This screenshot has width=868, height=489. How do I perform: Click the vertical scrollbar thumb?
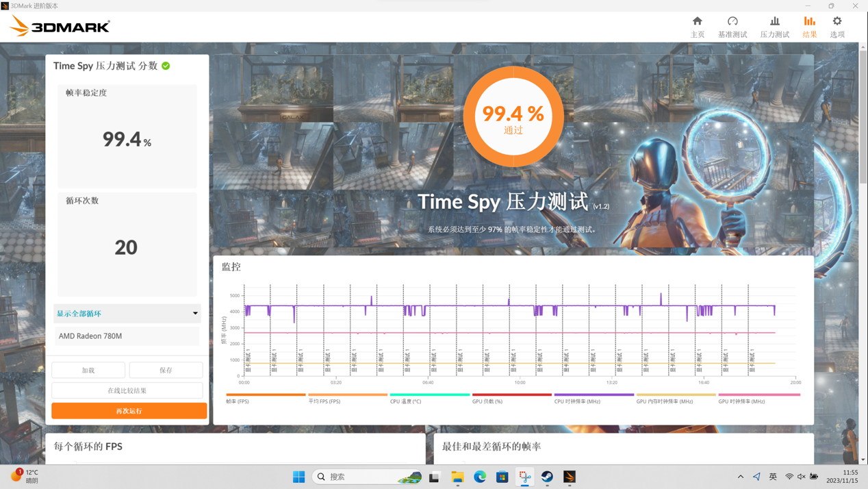coord(863,118)
